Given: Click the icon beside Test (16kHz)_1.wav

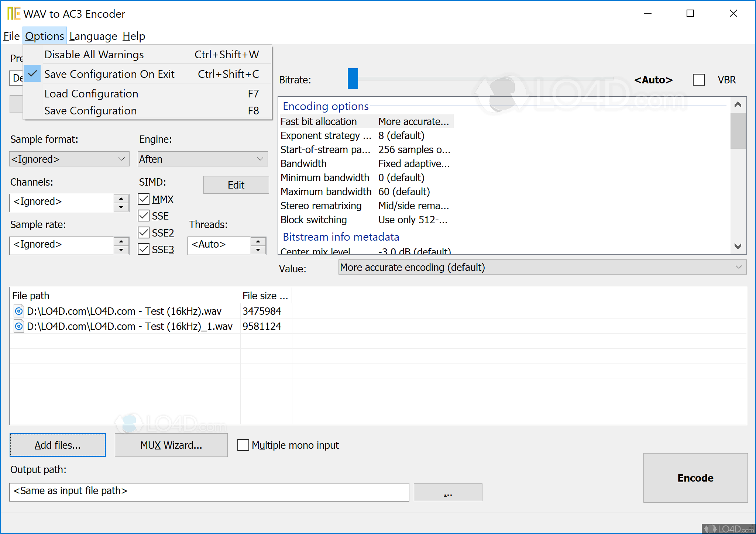Looking at the screenshot, I should [x=18, y=326].
